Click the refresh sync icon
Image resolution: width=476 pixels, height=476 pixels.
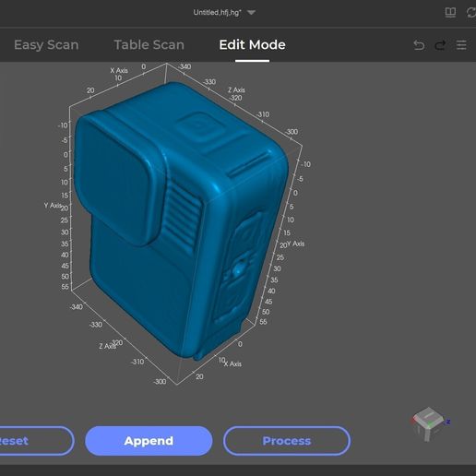coord(471,13)
